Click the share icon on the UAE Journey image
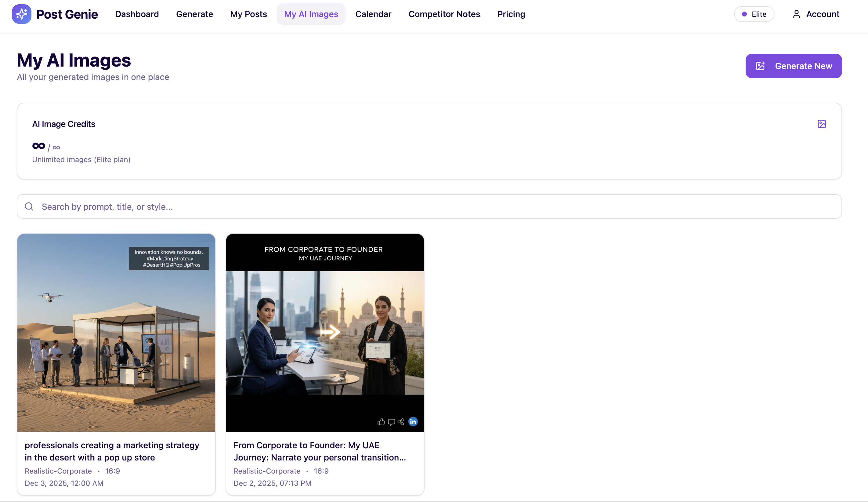The height and width of the screenshot is (502, 868). [x=401, y=422]
